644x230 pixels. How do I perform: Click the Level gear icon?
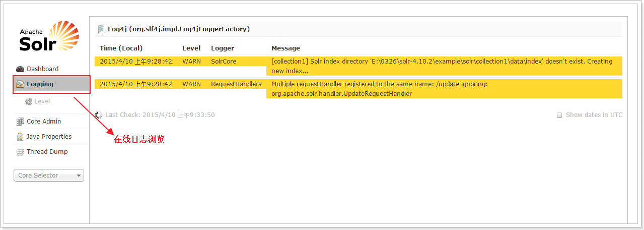[x=29, y=101]
